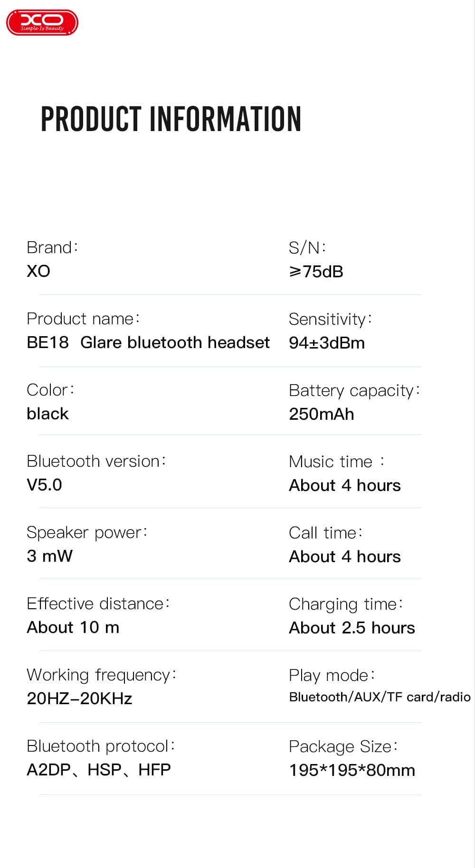Viewport: 475px width, 868px height.
Task: Select the 250mAh battery capacity value
Action: click(x=322, y=414)
